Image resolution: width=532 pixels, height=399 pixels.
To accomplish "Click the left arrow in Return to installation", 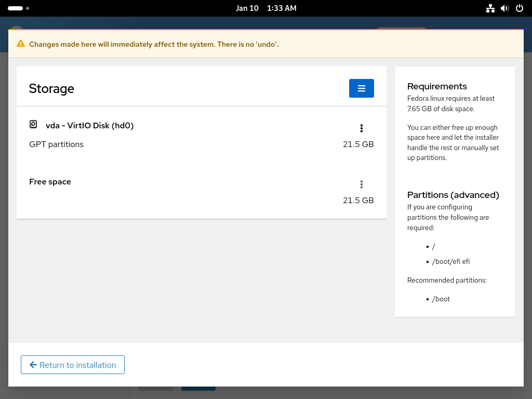I will point(33,365).
